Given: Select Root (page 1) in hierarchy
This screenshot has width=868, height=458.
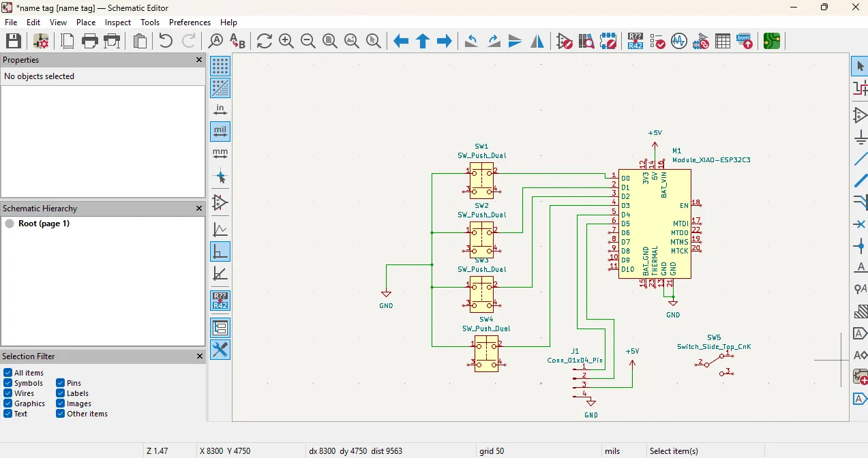Looking at the screenshot, I should click(44, 224).
